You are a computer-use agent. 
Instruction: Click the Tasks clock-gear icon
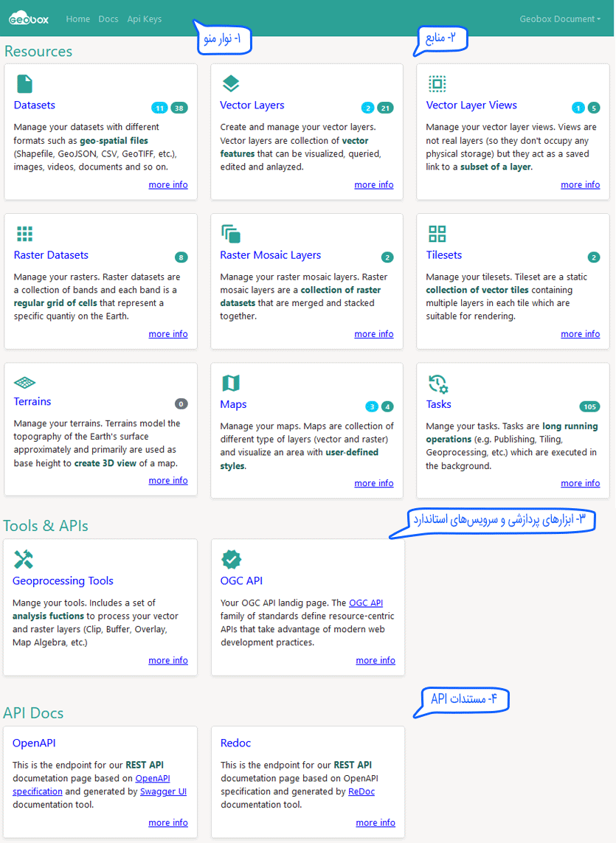[x=437, y=384]
